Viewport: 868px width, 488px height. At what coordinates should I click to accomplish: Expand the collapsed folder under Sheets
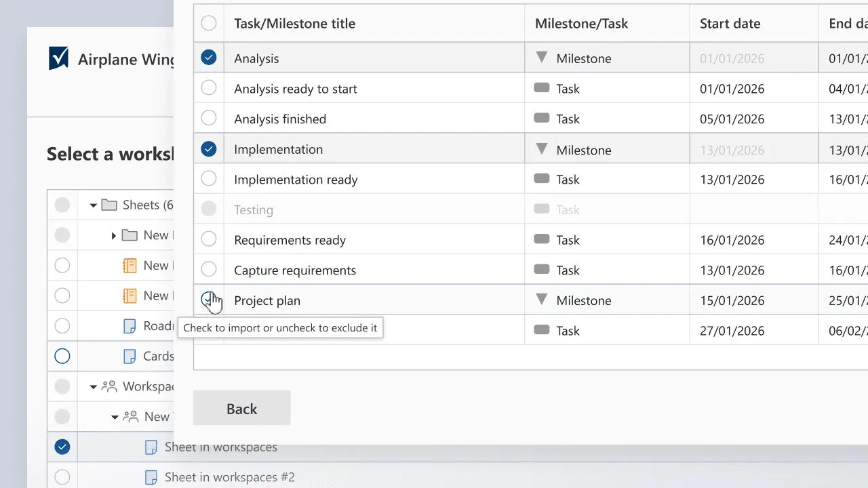click(114, 235)
